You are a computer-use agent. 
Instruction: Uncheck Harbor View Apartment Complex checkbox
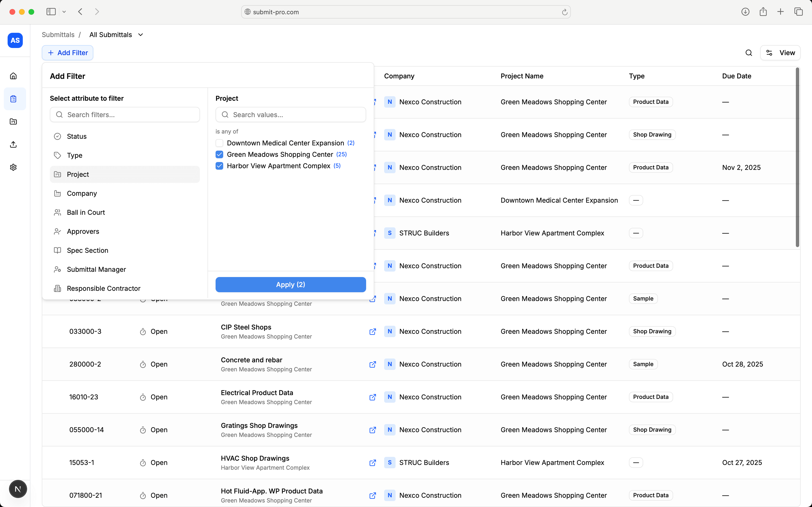point(220,166)
